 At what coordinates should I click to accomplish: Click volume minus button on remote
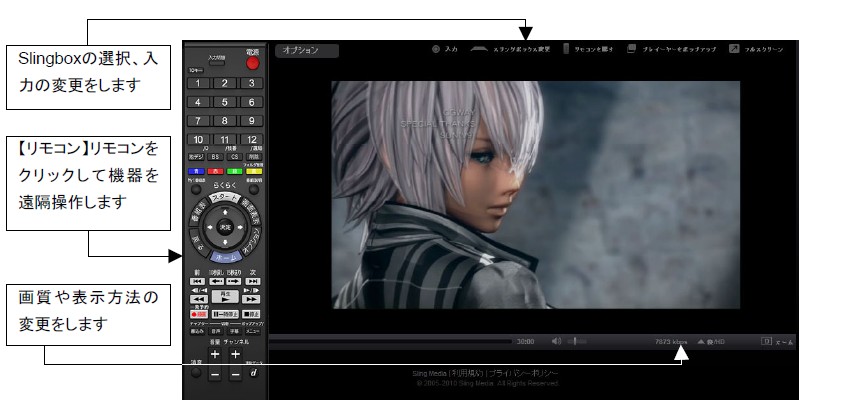[215, 374]
